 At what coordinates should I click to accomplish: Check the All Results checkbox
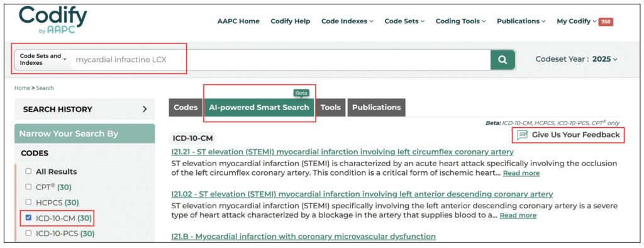point(28,171)
